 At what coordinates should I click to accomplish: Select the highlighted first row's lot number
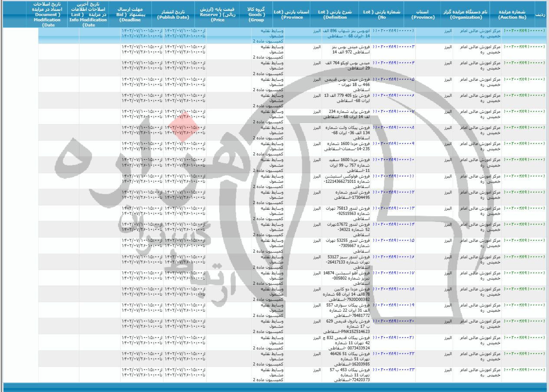pyautogui.click(x=394, y=31)
